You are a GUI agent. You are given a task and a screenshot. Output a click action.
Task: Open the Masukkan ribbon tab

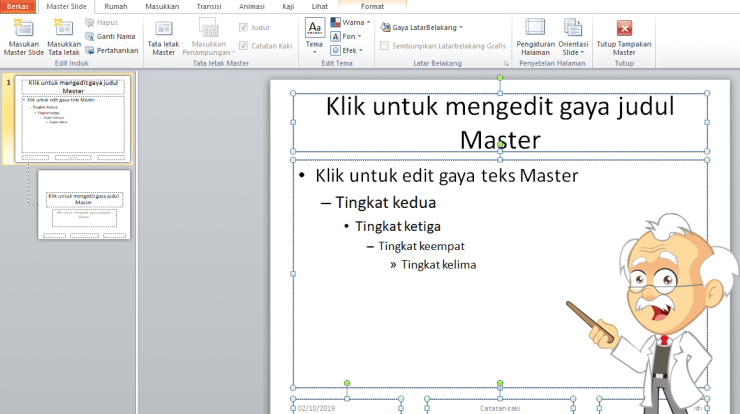pos(162,7)
